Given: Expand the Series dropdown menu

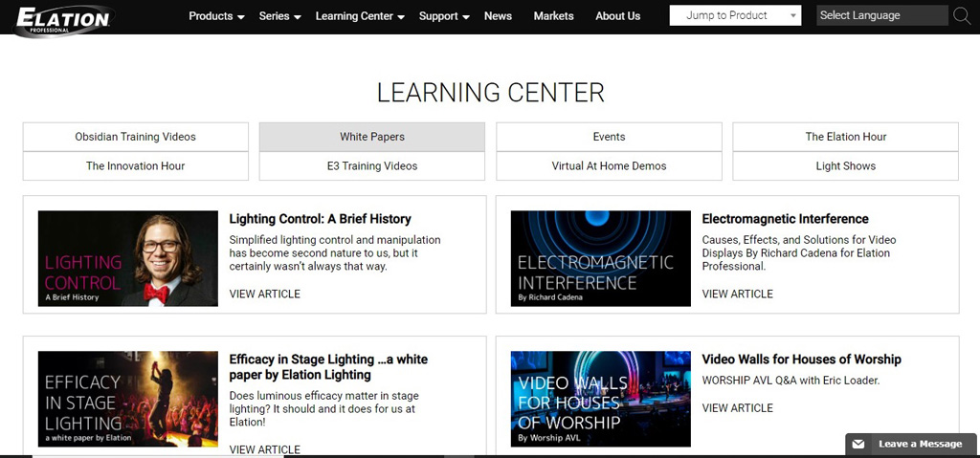Looking at the screenshot, I should pyautogui.click(x=279, y=16).
